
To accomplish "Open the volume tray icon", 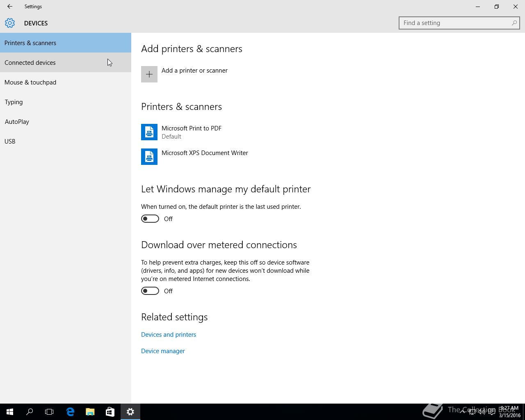I will pos(482,412).
